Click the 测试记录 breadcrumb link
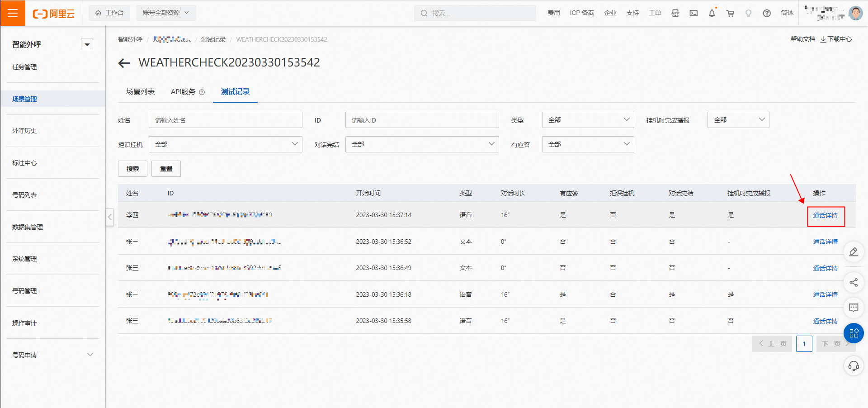This screenshot has height=408, width=868. pos(213,39)
